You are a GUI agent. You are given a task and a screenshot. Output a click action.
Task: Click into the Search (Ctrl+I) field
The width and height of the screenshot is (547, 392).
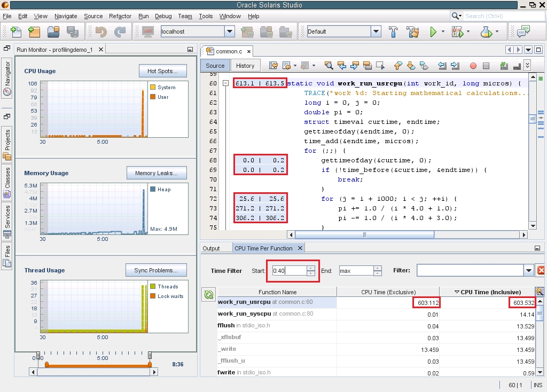(x=504, y=16)
